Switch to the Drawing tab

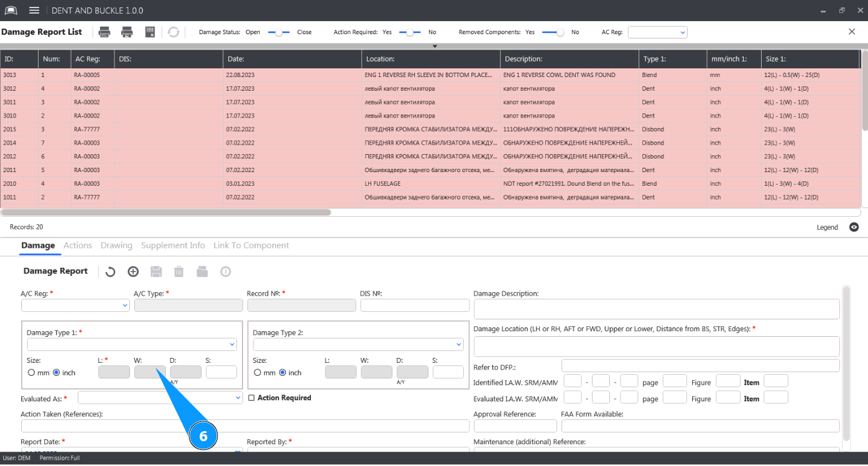116,245
